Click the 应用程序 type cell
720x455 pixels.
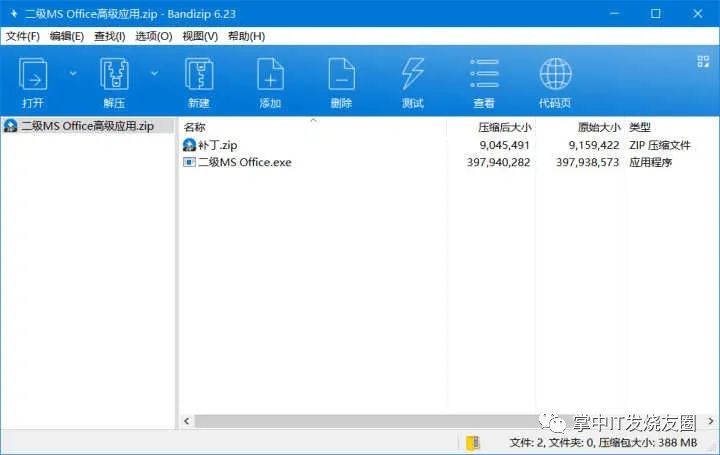click(x=651, y=162)
